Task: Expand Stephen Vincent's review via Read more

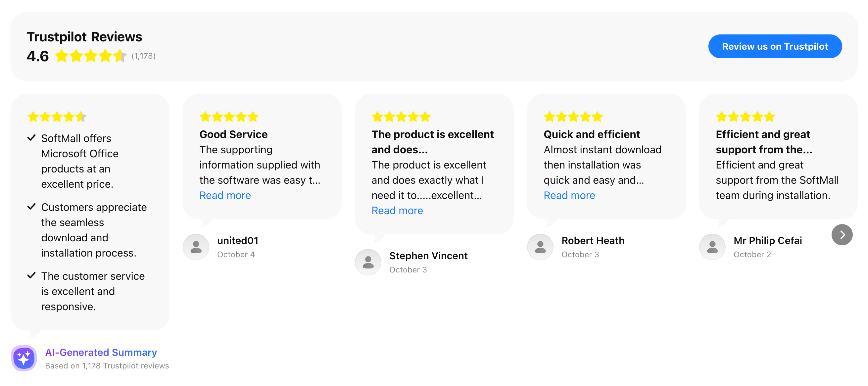Action: click(397, 211)
